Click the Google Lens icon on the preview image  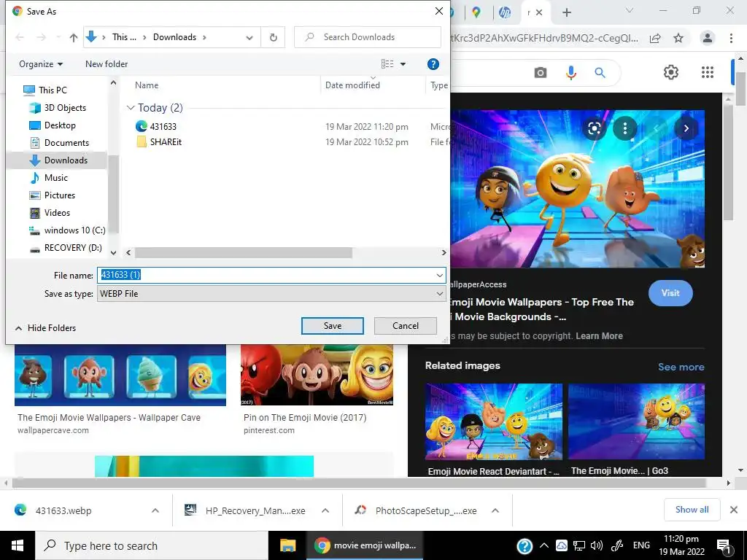[594, 128]
